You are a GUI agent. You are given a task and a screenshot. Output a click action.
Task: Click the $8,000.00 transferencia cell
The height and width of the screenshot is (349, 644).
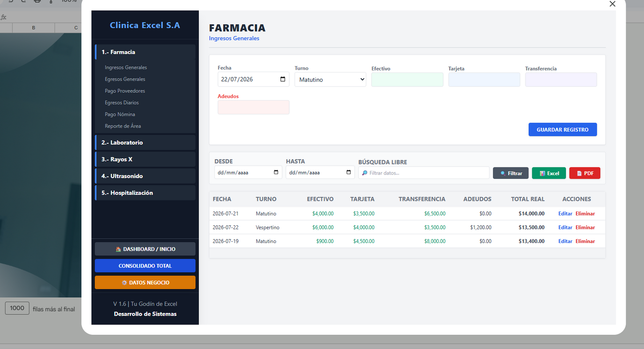(435, 241)
